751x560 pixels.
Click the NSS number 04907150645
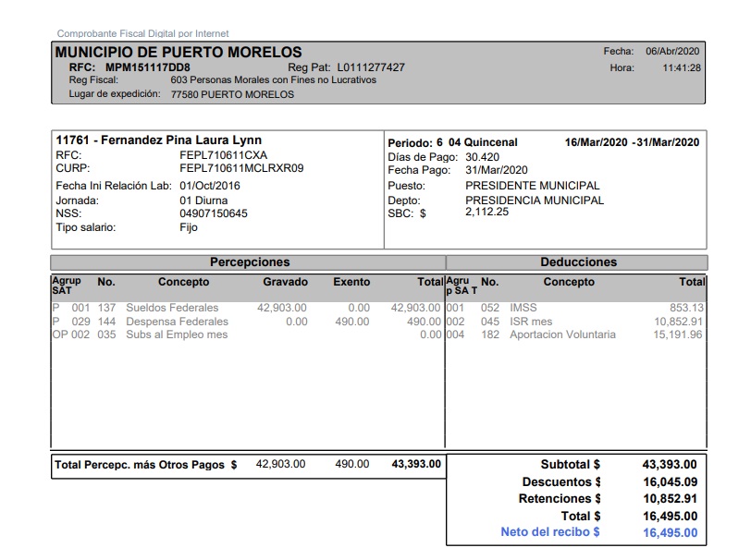213,213
